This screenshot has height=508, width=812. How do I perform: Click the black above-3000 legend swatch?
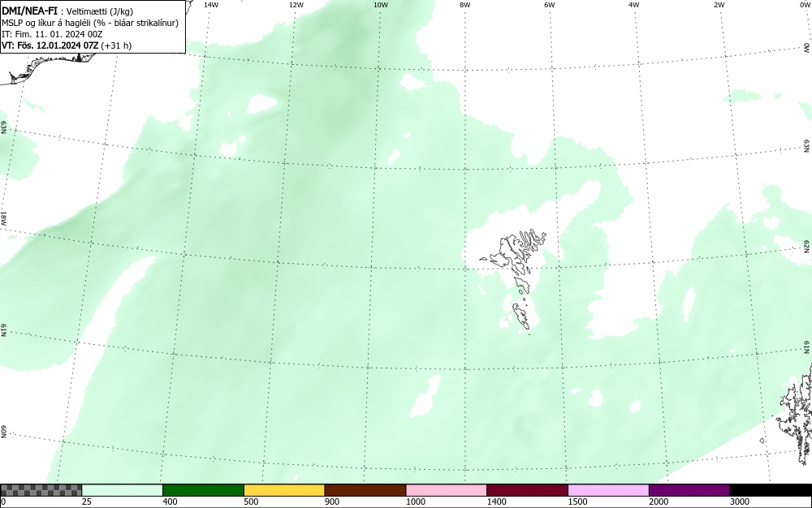(771, 490)
